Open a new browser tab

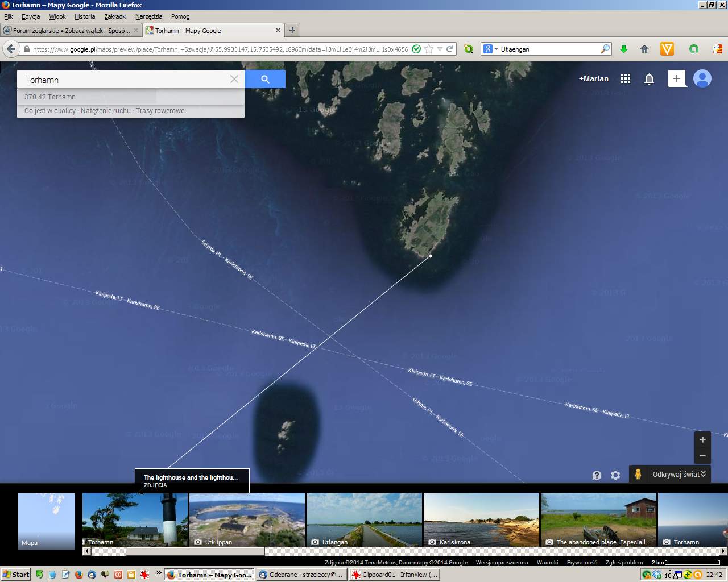292,30
